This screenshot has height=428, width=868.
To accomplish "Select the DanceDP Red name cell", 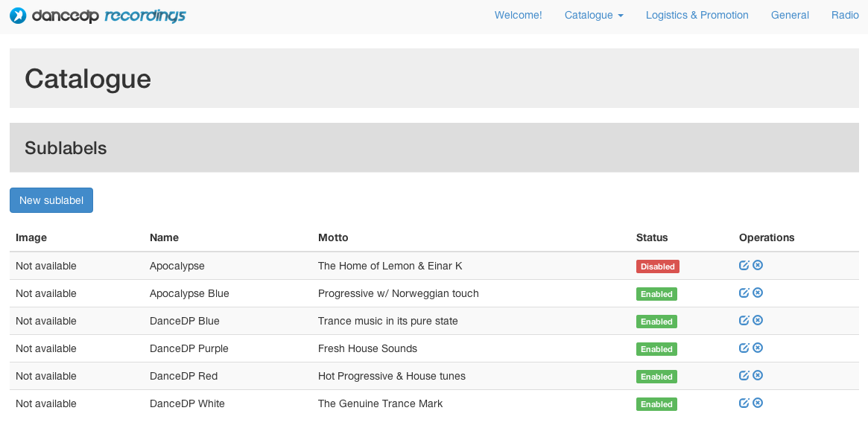I will click(x=183, y=376).
